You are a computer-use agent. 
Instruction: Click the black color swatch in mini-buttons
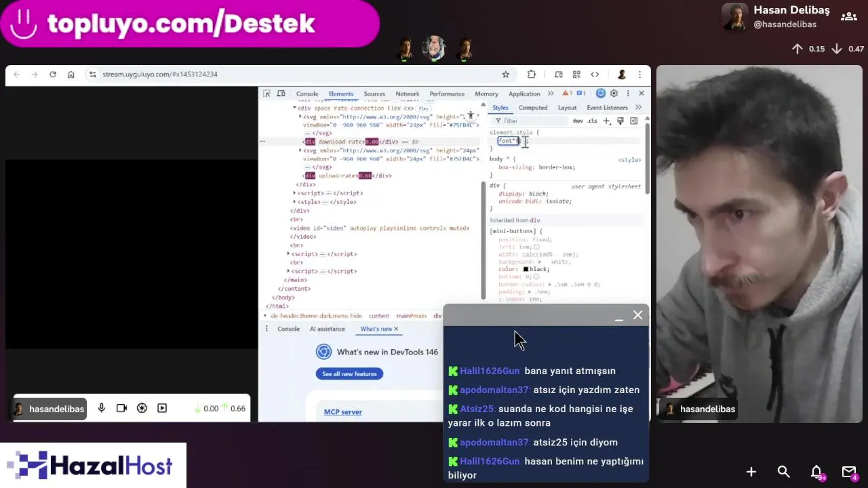(526, 269)
